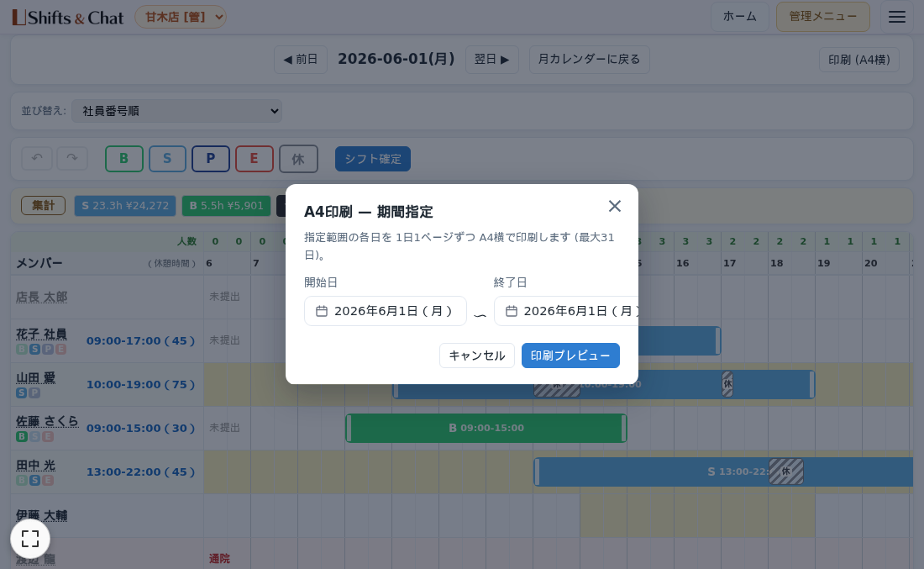The height and width of the screenshot is (569, 924).
Task: Click the 印刷プレビュー button
Action: tap(570, 356)
